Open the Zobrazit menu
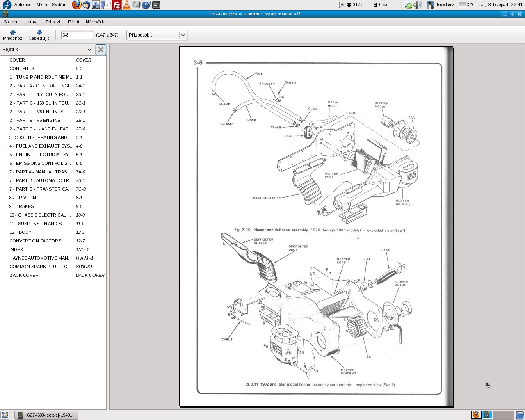The image size is (525, 420). point(53,22)
